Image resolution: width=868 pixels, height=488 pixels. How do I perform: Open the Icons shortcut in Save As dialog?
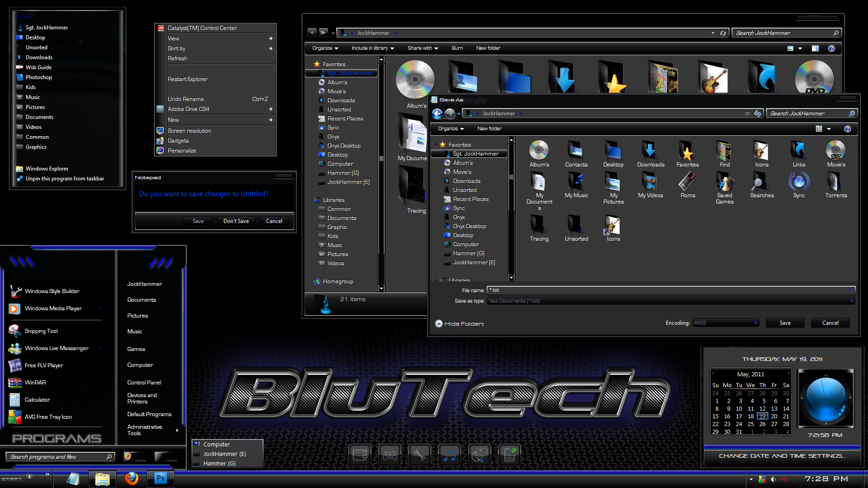[613, 228]
